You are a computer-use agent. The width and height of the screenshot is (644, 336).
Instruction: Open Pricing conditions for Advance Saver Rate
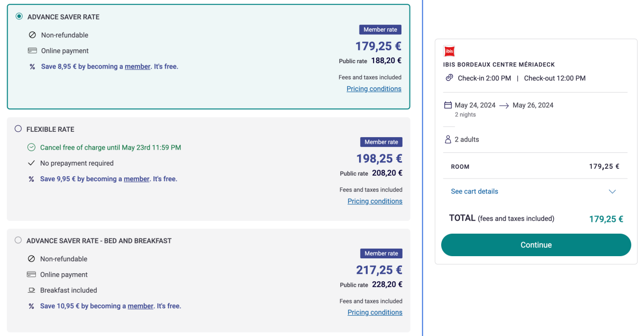(x=374, y=89)
